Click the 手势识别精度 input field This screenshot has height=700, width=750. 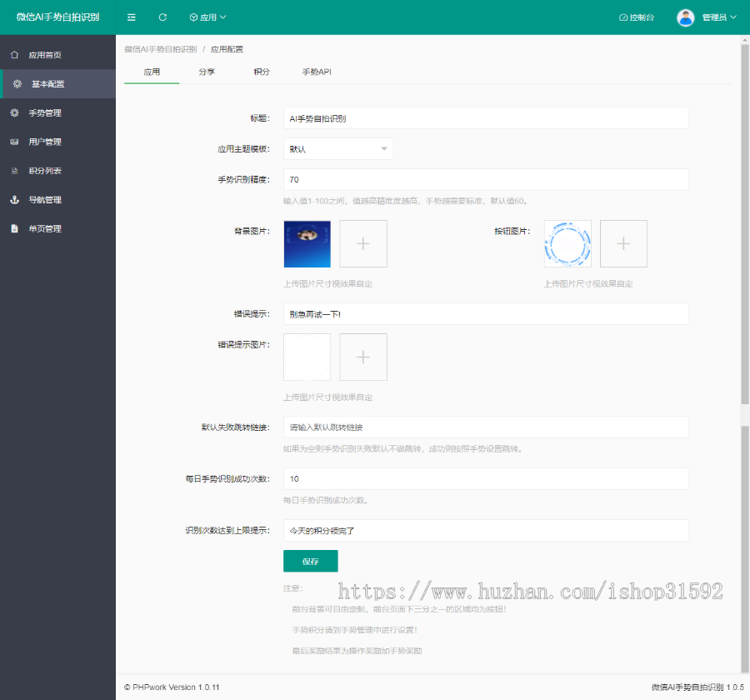click(486, 179)
